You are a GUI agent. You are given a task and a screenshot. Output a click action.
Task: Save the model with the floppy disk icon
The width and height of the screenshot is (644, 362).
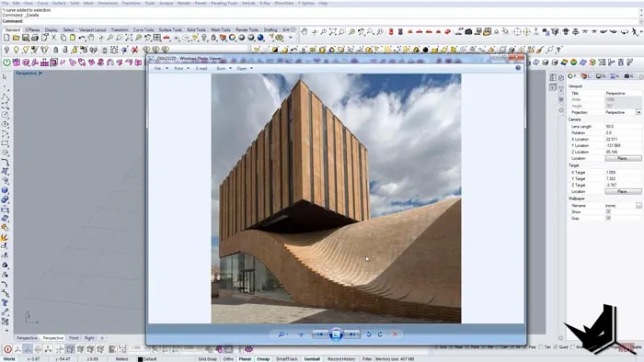(26, 38)
